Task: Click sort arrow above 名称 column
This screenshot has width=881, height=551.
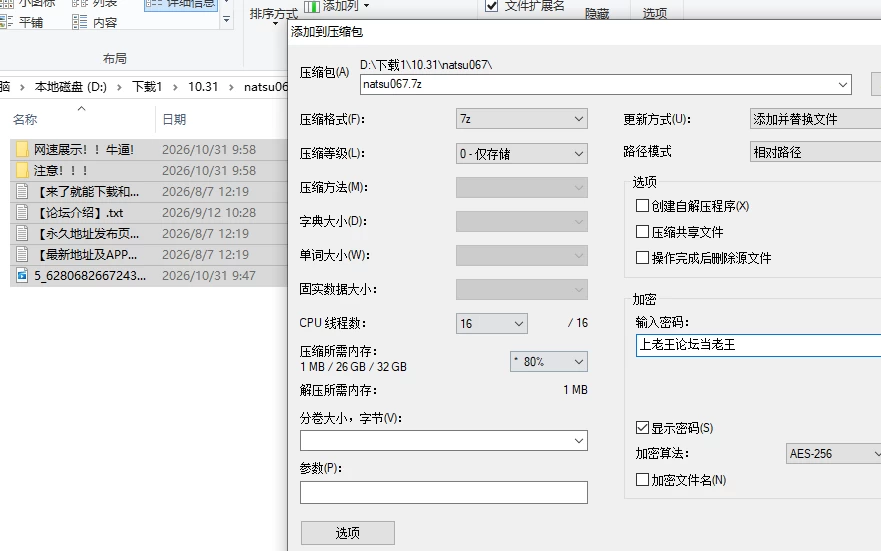Action: coord(81,108)
